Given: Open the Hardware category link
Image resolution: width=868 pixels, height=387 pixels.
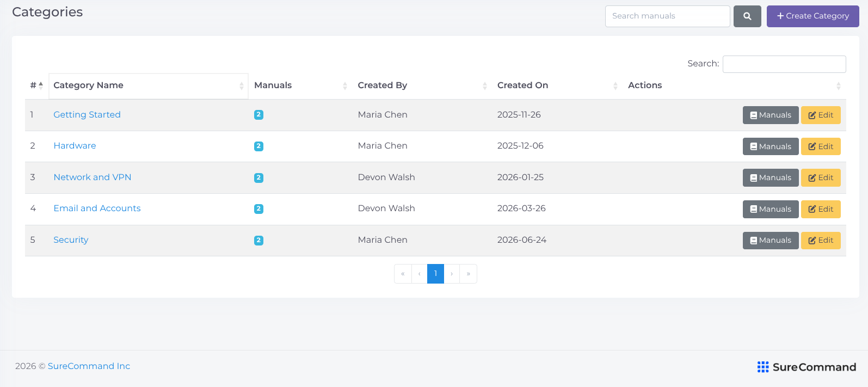Looking at the screenshot, I should point(75,146).
